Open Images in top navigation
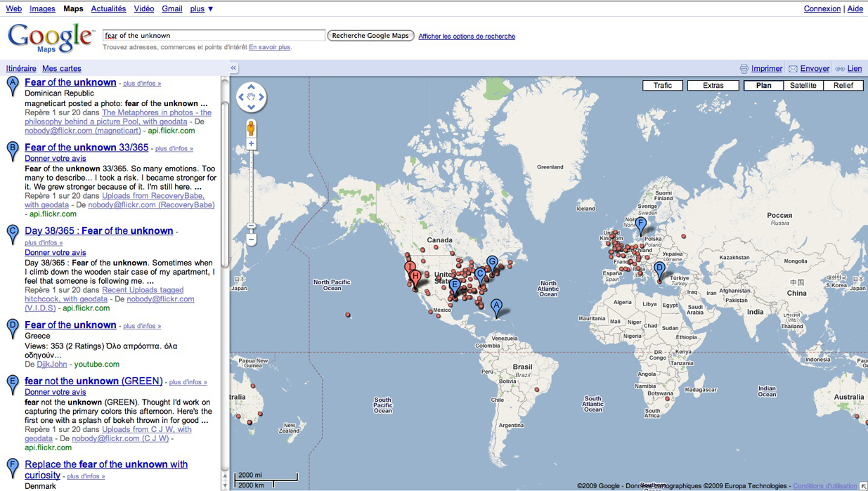868x491 pixels. point(42,8)
